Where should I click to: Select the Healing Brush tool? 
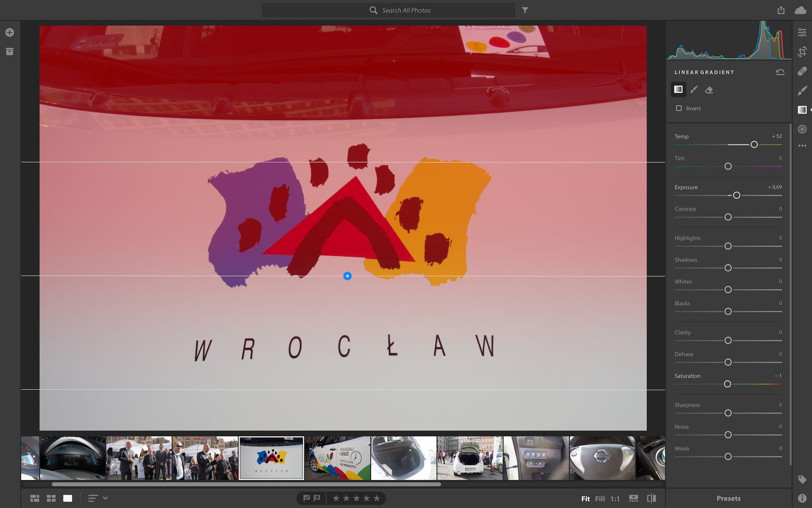tap(802, 71)
